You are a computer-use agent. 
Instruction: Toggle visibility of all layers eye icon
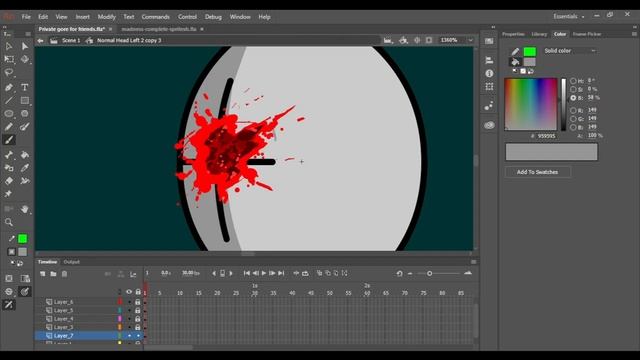point(129,292)
